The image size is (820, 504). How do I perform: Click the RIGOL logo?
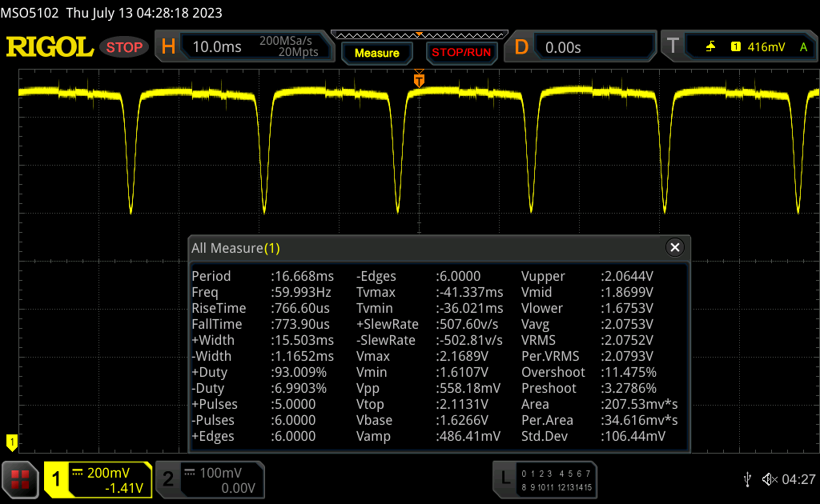[50, 47]
